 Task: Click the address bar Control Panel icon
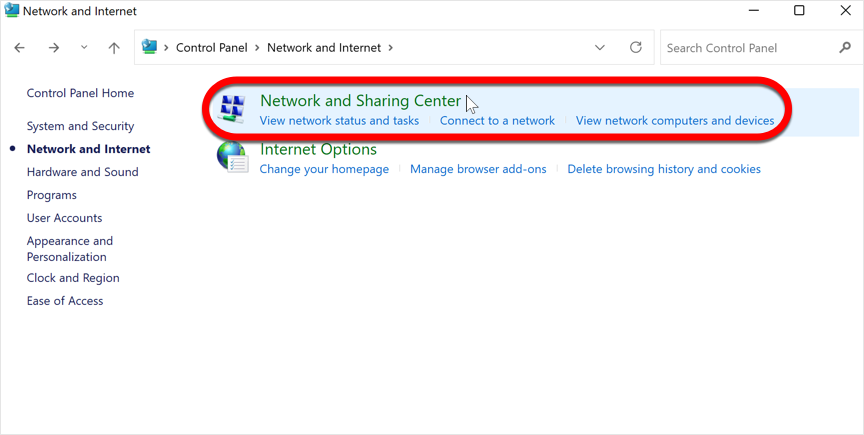click(149, 47)
